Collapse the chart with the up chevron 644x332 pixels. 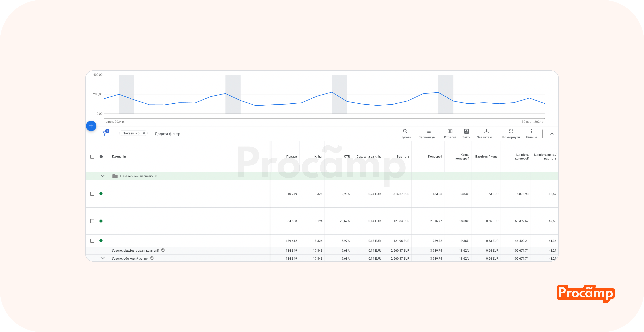(x=552, y=134)
